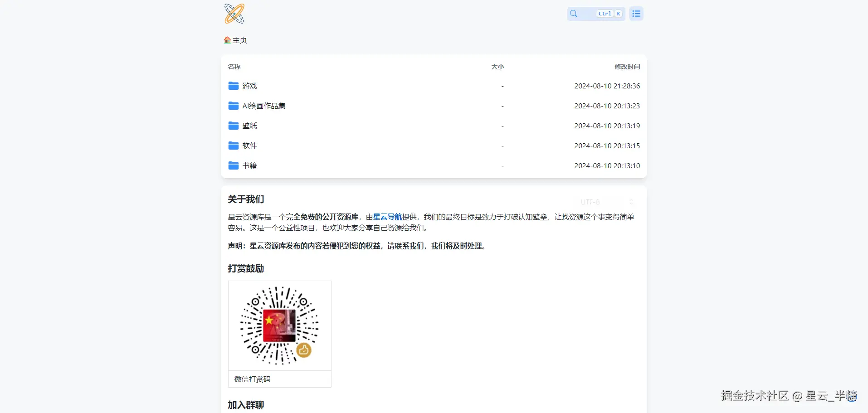
Task: Open the AI绘画作品集 folder
Action: click(x=264, y=106)
